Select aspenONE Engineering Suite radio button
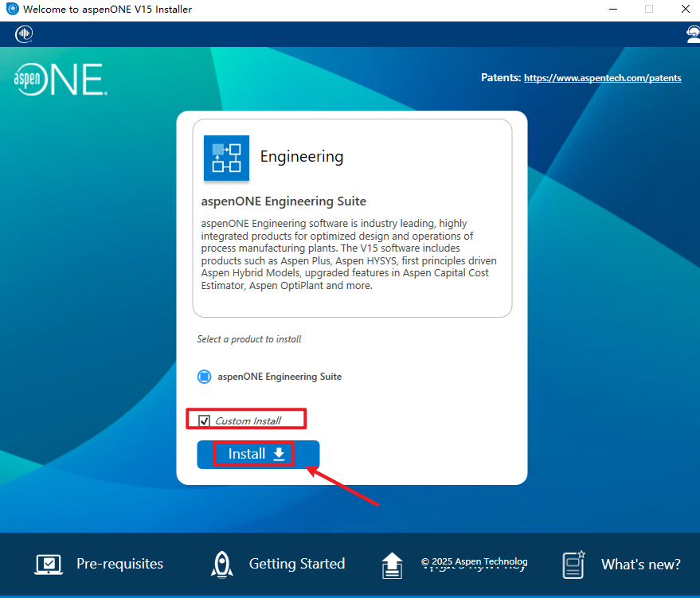 pyautogui.click(x=204, y=377)
